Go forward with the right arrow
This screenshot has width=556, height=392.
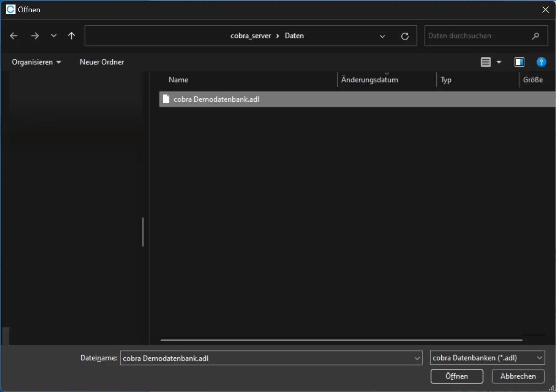tap(35, 36)
